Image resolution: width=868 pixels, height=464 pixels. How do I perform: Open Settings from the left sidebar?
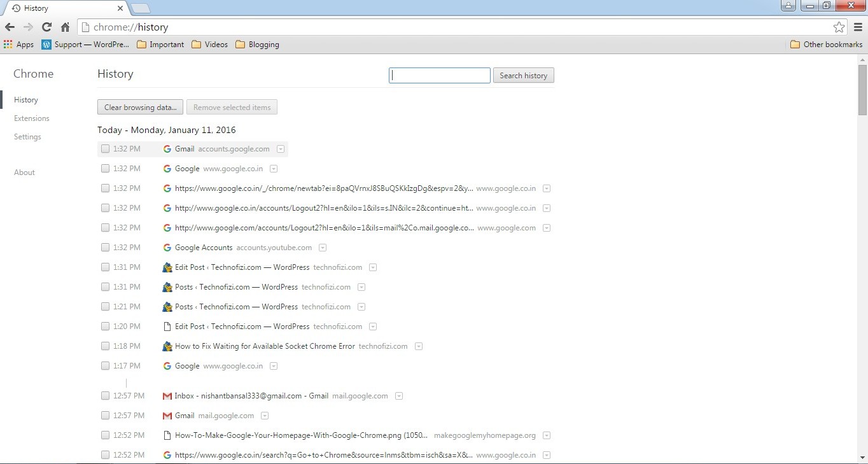pyautogui.click(x=27, y=137)
